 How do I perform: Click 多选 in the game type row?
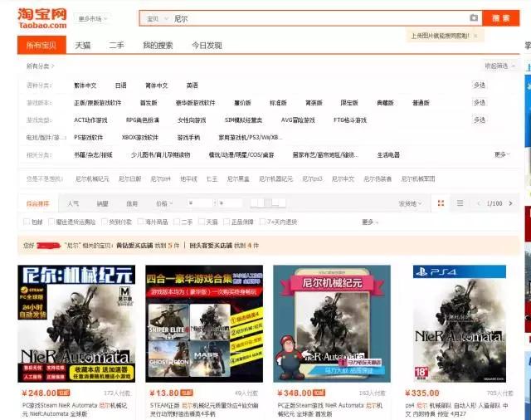[480, 120]
